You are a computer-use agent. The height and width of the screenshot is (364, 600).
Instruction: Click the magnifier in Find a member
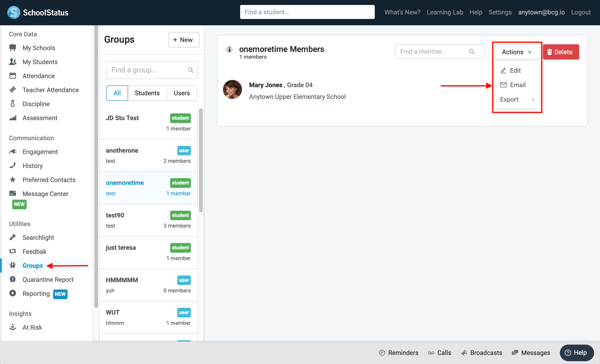tap(472, 52)
